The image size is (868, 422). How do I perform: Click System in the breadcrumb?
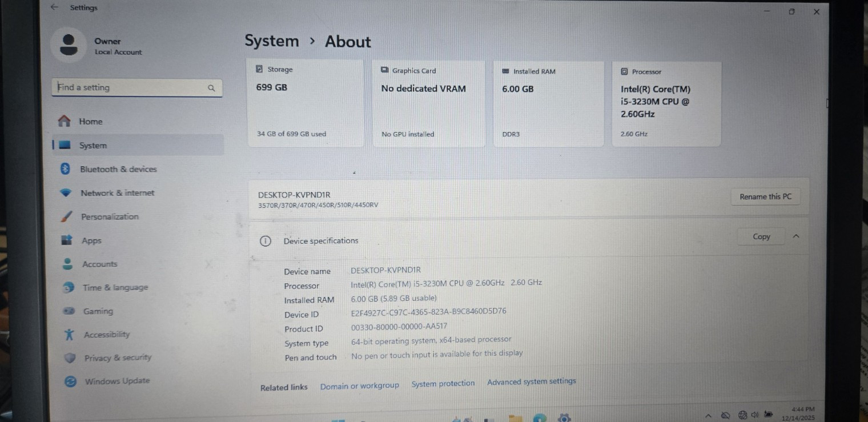point(271,41)
